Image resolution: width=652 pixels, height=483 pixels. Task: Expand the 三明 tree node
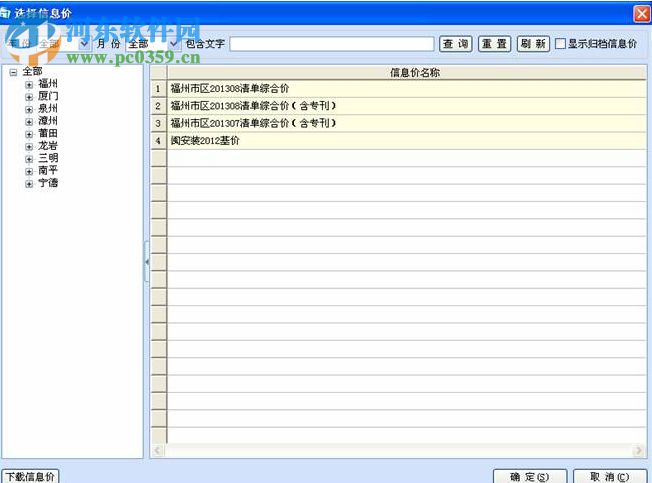coord(29,159)
